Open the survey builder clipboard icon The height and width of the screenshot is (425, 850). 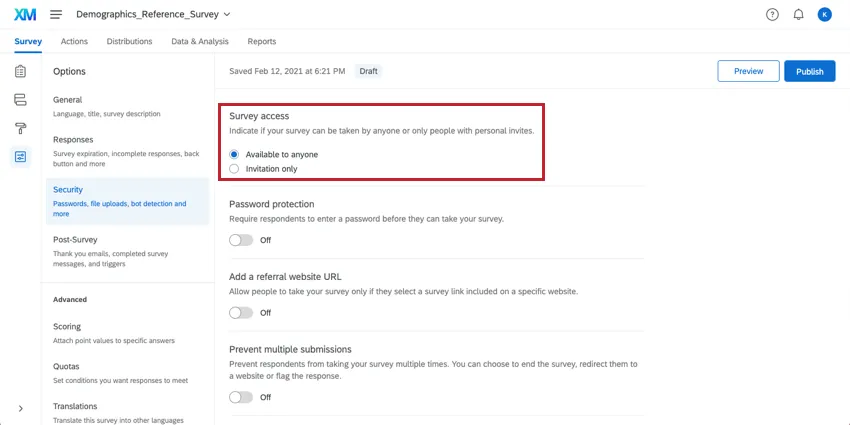coord(20,71)
